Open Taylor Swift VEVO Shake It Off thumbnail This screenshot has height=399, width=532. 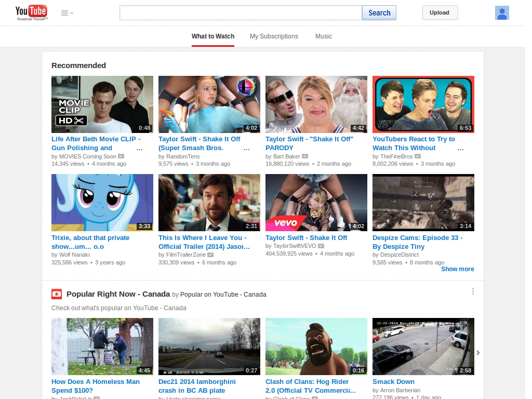(x=316, y=203)
